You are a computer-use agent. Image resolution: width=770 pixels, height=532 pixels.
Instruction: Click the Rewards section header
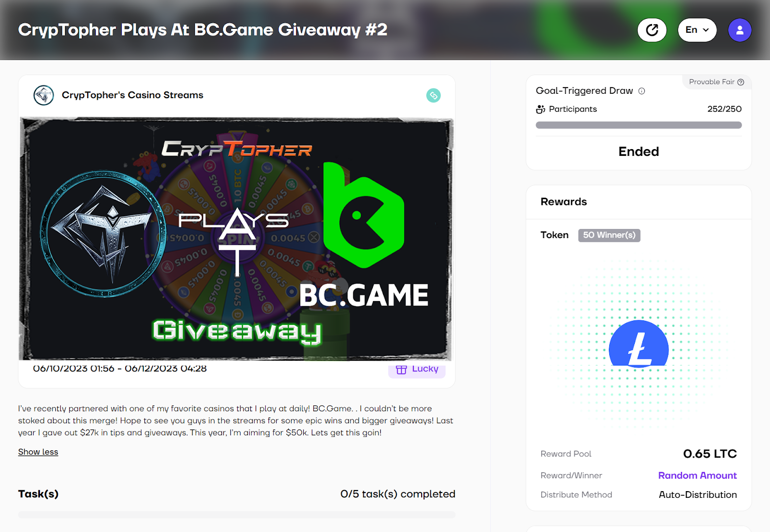click(x=564, y=202)
